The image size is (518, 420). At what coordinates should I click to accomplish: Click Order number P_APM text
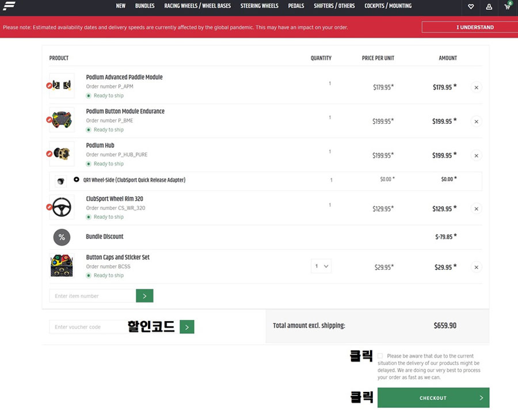(110, 86)
